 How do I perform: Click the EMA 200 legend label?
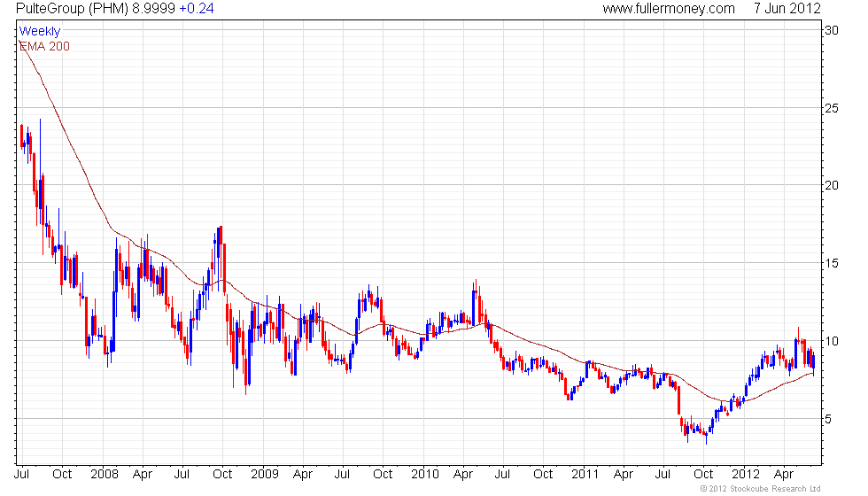click(44, 46)
